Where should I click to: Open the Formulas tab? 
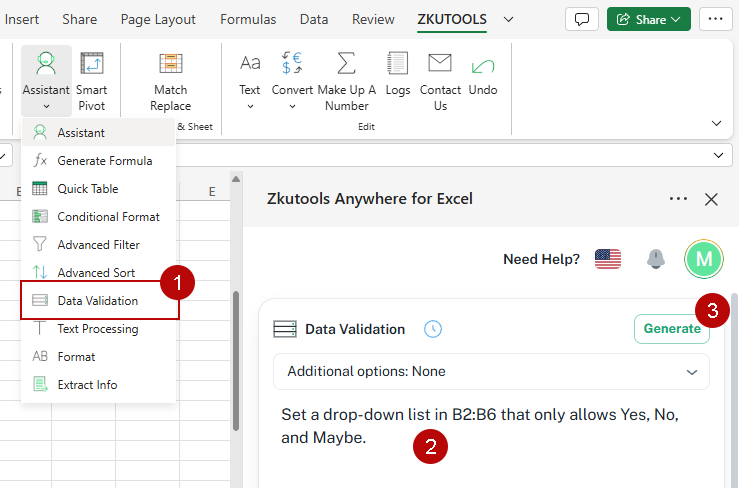coord(248,19)
